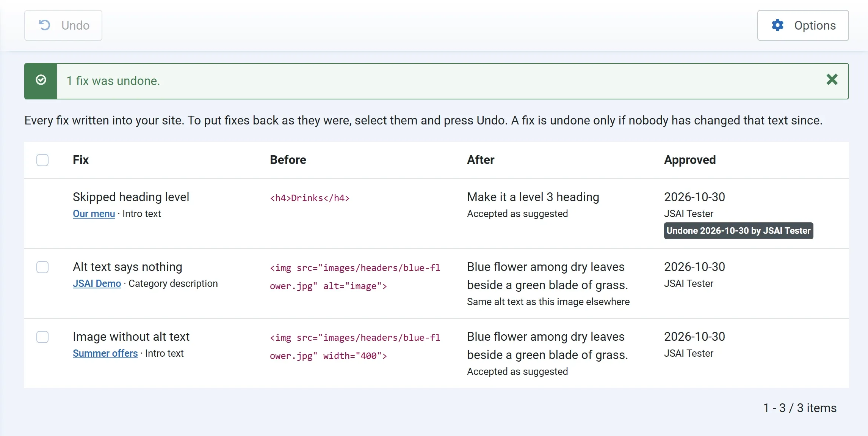
Task: Click the width="400" code snippet
Action: point(355,347)
